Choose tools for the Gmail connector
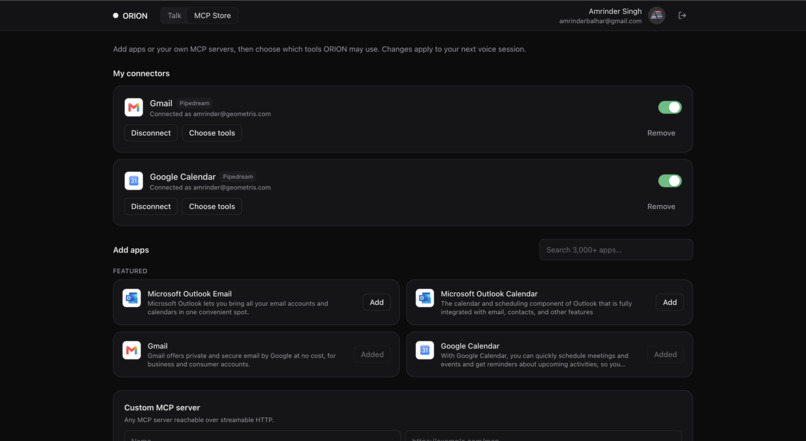Viewport: 806px width, 441px height. click(x=212, y=133)
